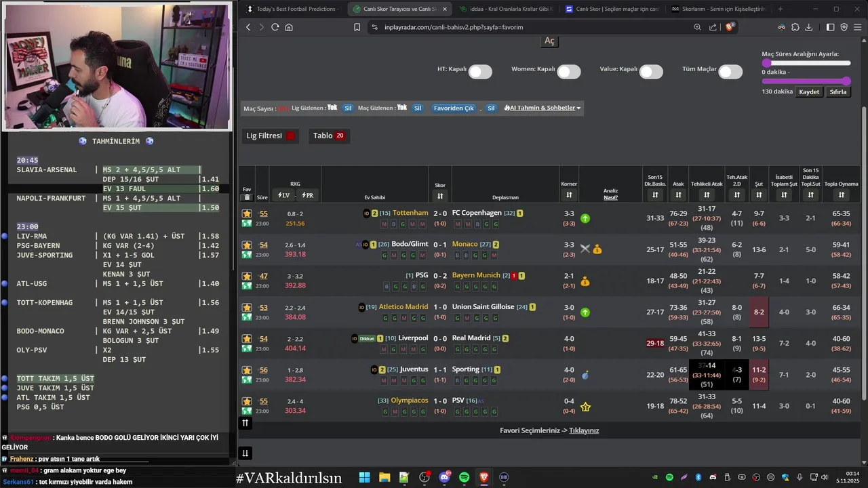Switch to Canlı Skor Seçilen maçlar tab
868x488 pixels.
(x=612, y=9)
